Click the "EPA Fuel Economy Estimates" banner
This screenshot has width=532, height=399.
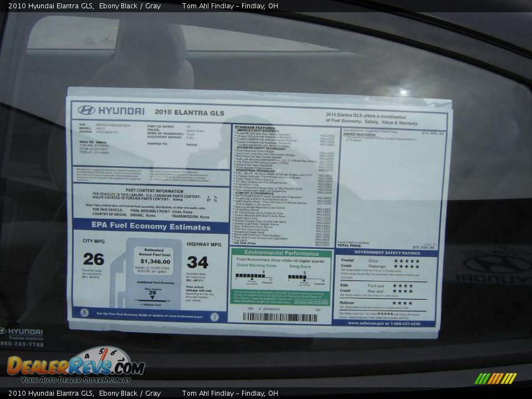[151, 226]
